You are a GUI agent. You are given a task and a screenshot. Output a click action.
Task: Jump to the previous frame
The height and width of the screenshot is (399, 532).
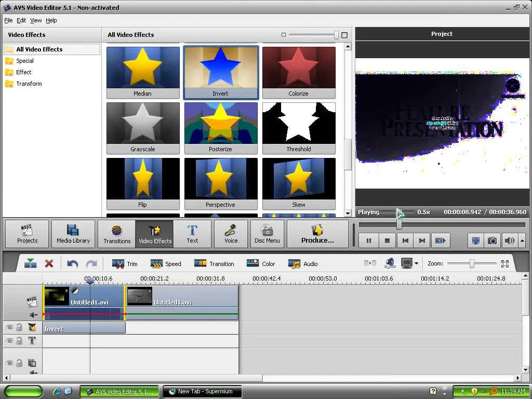[x=405, y=241]
